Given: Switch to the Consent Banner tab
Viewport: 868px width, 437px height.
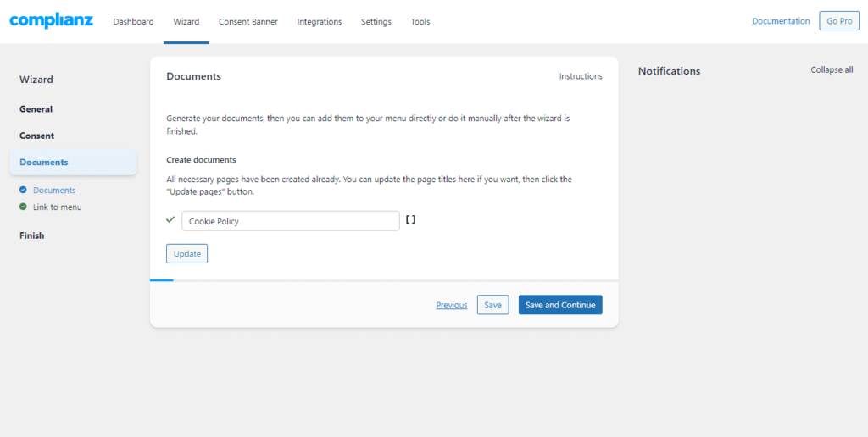Looking at the screenshot, I should pyautogui.click(x=248, y=22).
